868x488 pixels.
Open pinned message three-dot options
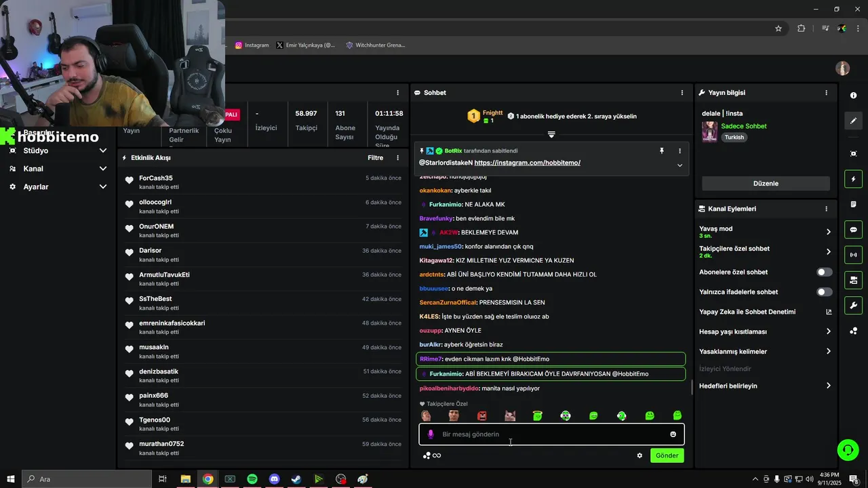679,151
